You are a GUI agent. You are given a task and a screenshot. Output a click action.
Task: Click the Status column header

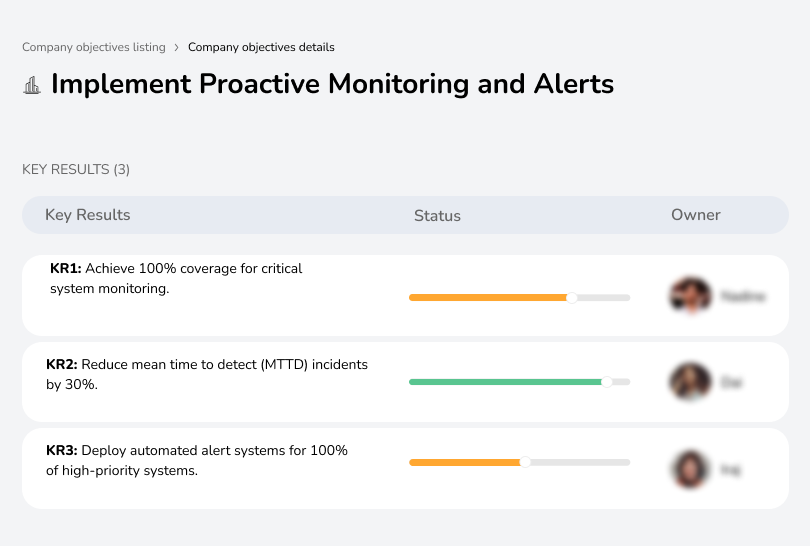pos(437,215)
